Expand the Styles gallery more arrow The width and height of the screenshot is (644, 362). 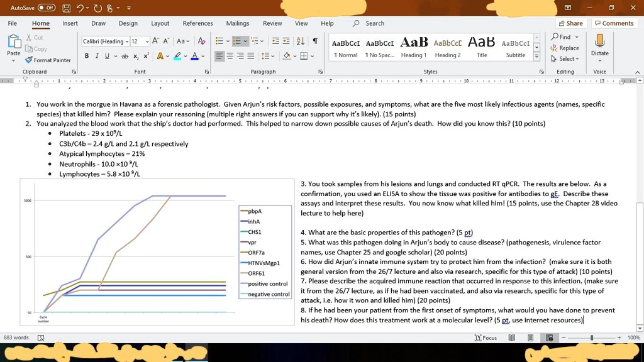pyautogui.click(x=536, y=57)
